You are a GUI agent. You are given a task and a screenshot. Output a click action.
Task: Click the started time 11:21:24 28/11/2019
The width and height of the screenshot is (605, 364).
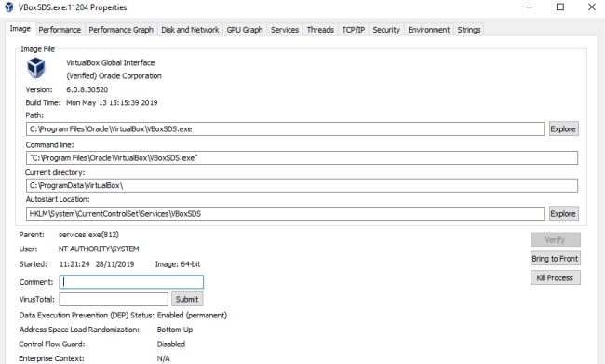97,264
